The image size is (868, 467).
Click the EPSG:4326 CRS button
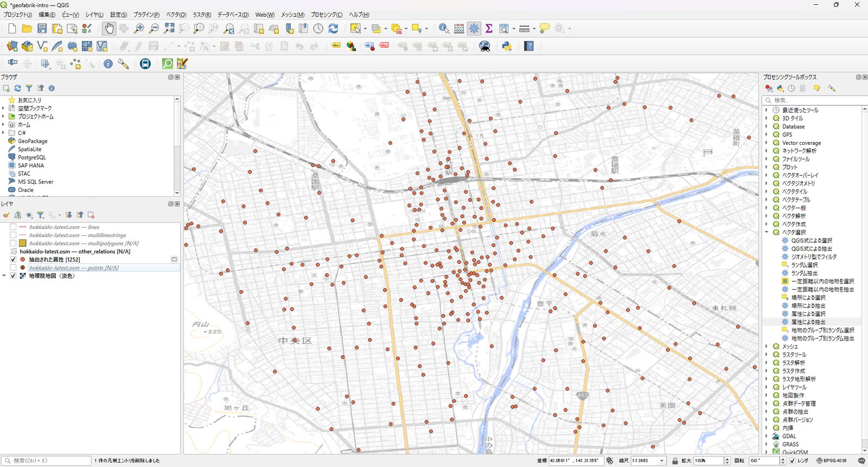[831, 460]
